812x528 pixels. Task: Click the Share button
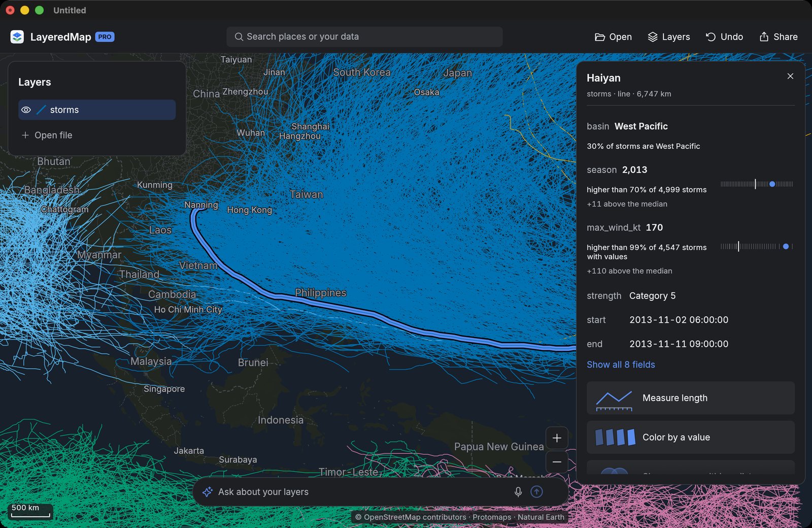(x=779, y=37)
